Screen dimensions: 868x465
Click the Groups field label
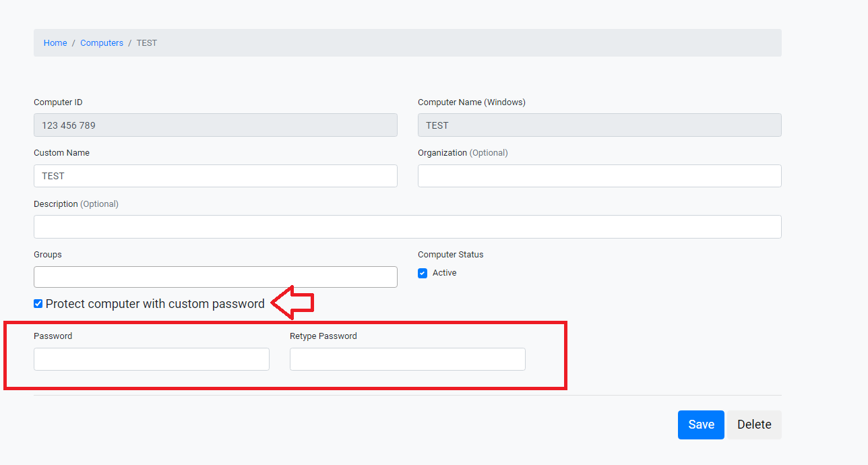(47, 254)
